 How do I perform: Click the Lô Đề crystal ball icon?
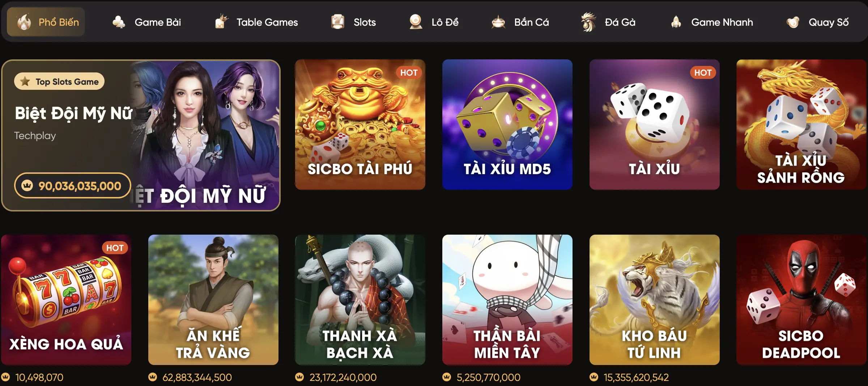point(416,22)
